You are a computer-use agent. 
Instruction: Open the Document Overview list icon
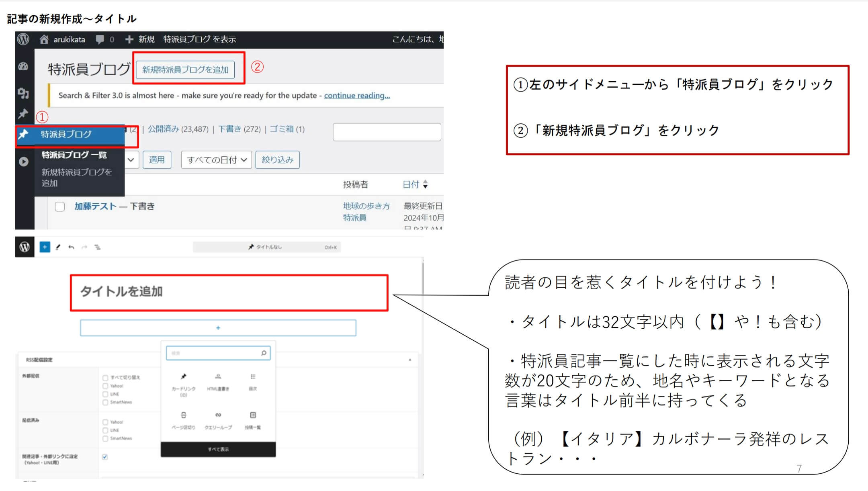point(98,247)
